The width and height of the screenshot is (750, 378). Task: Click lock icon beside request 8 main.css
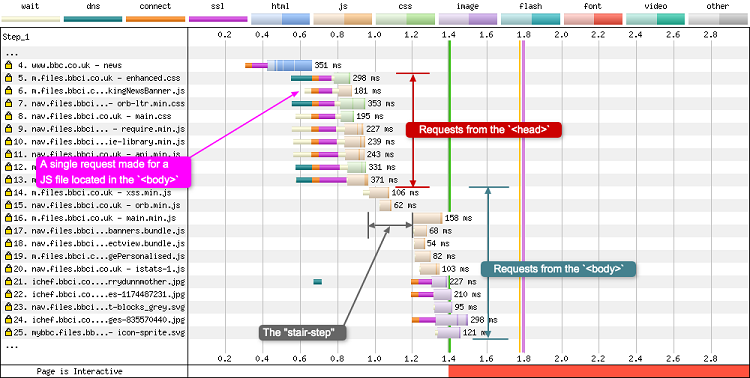point(8,116)
